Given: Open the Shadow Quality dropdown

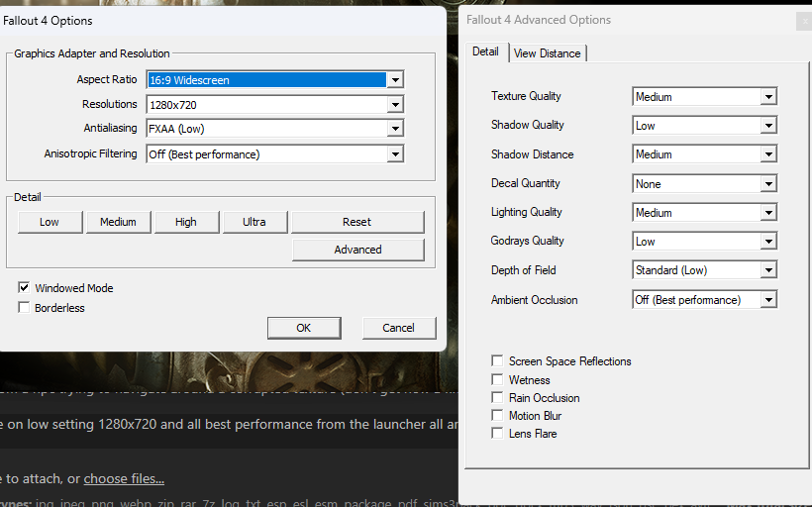Looking at the screenshot, I should 704,126.
